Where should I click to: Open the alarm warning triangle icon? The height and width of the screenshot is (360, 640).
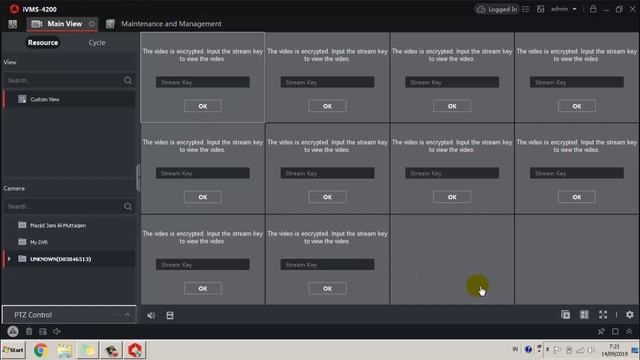pyautogui.click(x=13, y=331)
